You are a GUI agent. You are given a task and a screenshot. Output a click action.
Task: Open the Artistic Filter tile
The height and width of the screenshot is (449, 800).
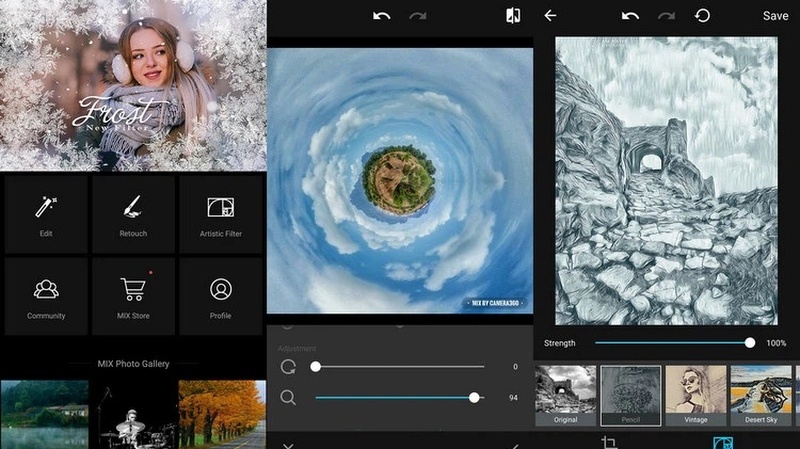pyautogui.click(x=220, y=214)
